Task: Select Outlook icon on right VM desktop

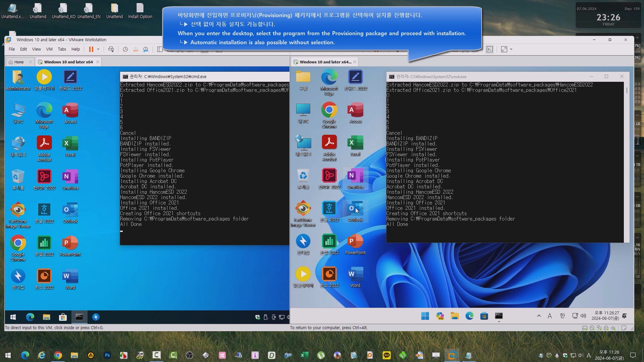Action: 356,211
